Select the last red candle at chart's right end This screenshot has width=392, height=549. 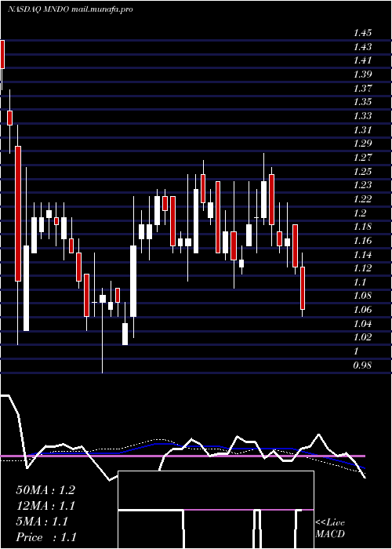[303, 288]
